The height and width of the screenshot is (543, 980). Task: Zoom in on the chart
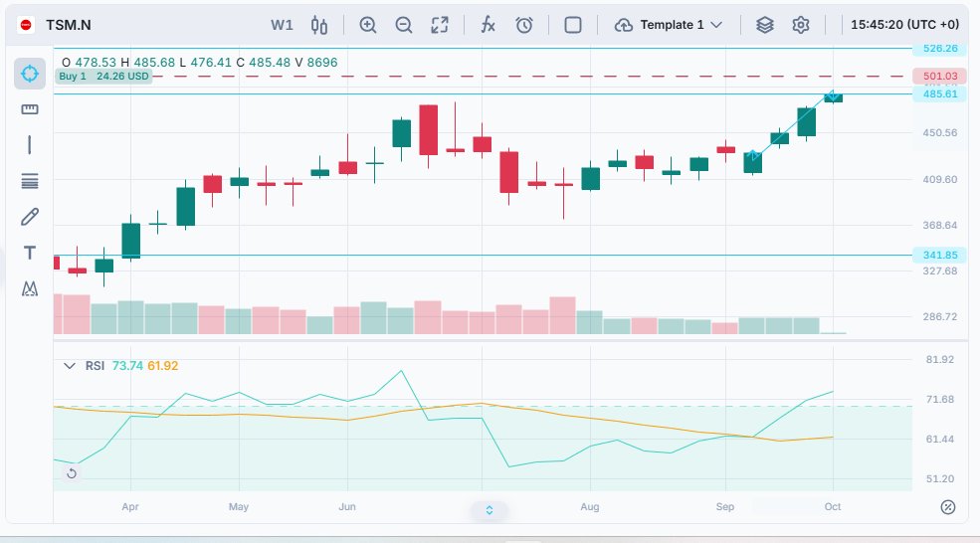(x=368, y=25)
